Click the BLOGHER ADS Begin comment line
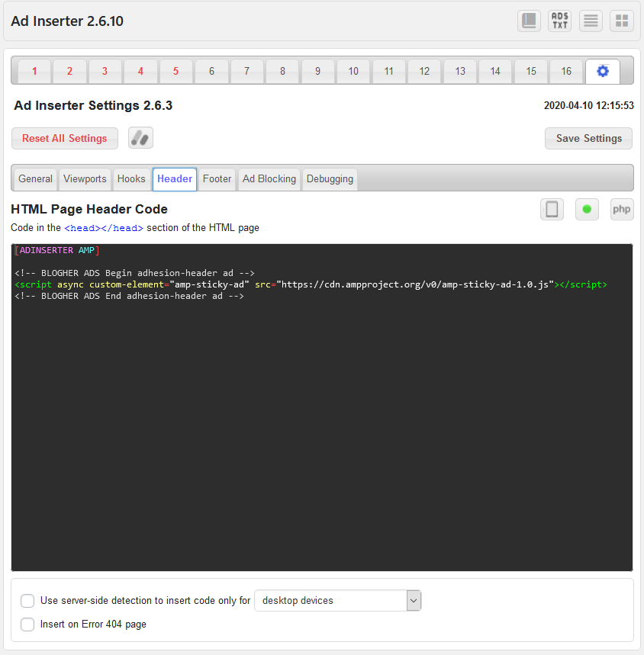The height and width of the screenshot is (655, 644). pos(134,273)
